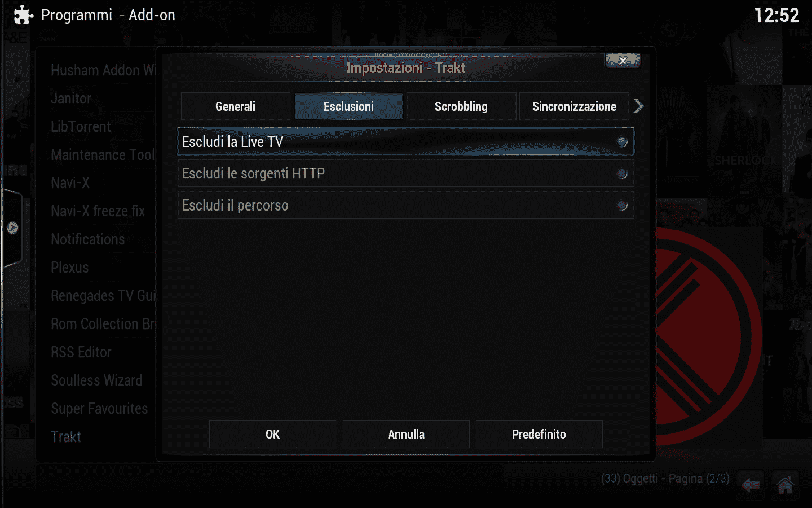Open the Sincronizzazione tab
Viewport: 812px width, 508px height.
[574, 106]
